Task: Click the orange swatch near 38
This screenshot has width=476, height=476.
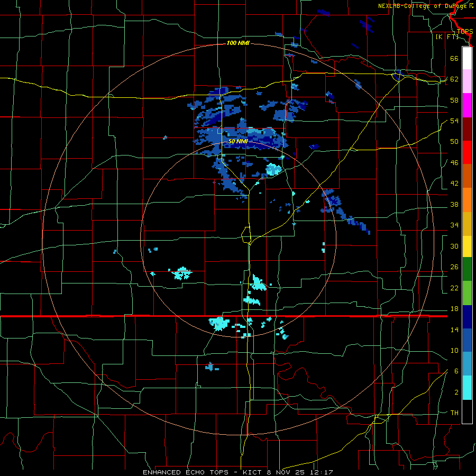Action: point(467,200)
